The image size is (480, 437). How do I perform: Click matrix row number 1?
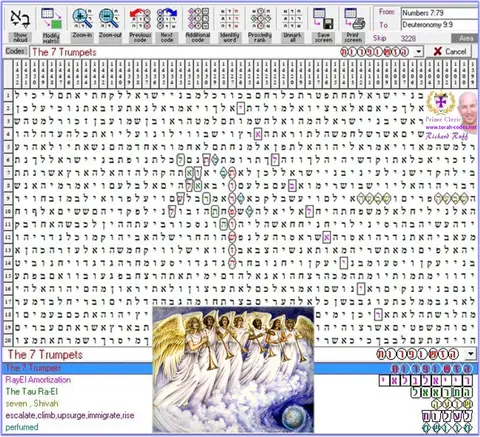point(8,96)
